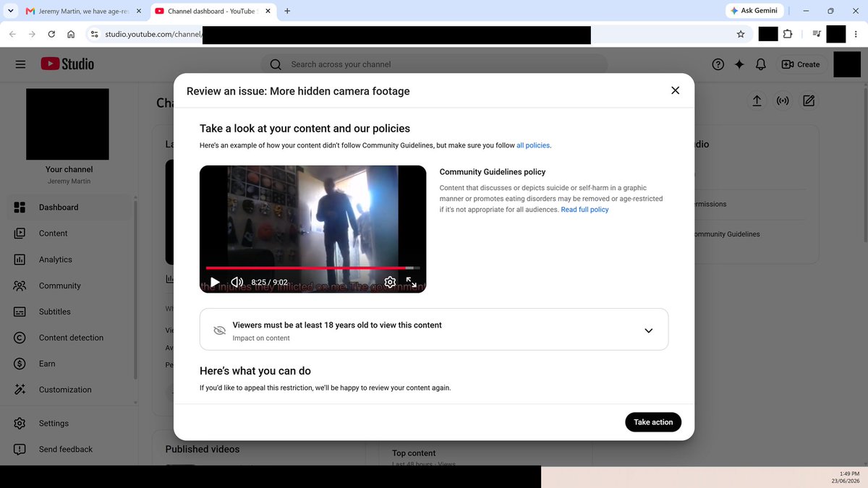Click the browser home icon
The image size is (868, 488).
pyautogui.click(x=71, y=34)
